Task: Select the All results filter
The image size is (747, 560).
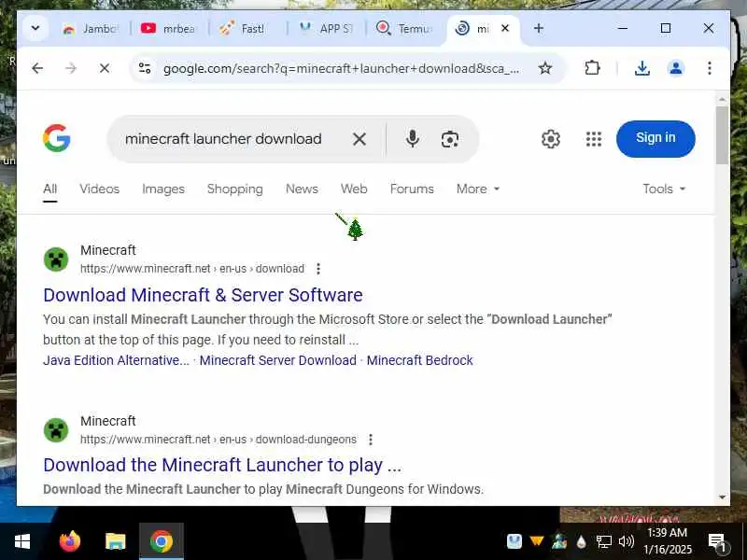Action: pyautogui.click(x=50, y=189)
